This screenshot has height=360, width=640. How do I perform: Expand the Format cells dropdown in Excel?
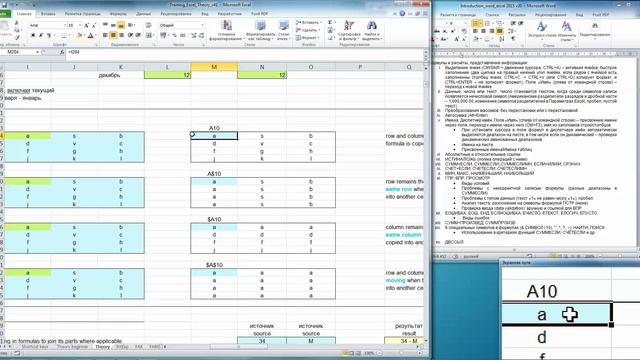point(318,38)
